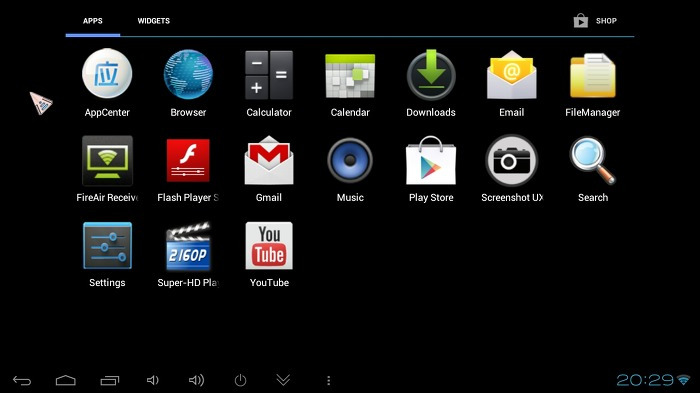Raise volume with the loud speaker icon

coord(196,380)
